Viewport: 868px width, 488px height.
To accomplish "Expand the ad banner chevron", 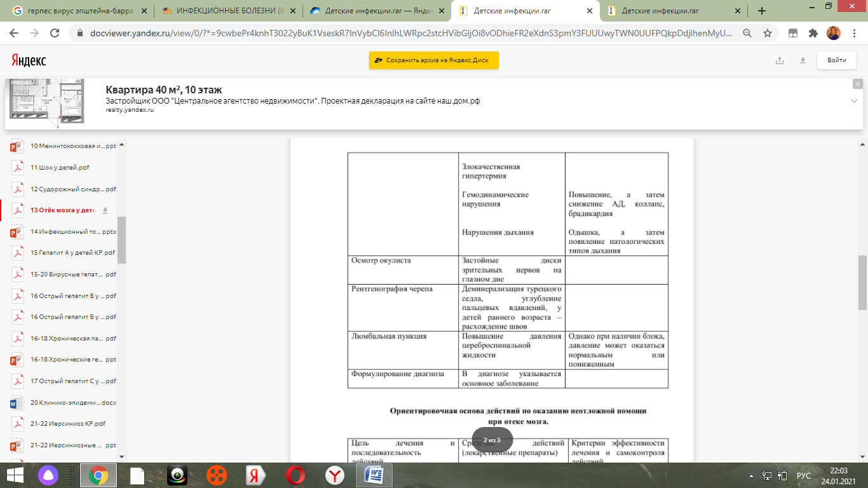I will tap(855, 101).
